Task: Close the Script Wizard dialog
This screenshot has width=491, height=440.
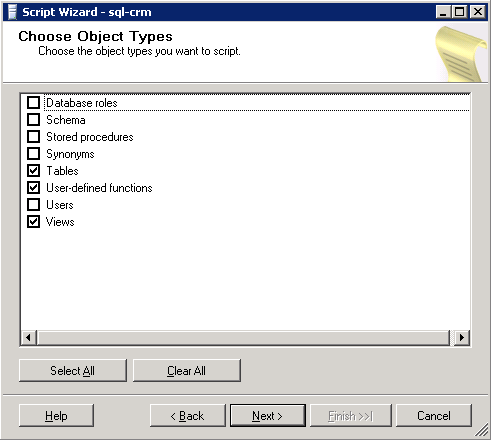Action: pyautogui.click(x=478, y=12)
